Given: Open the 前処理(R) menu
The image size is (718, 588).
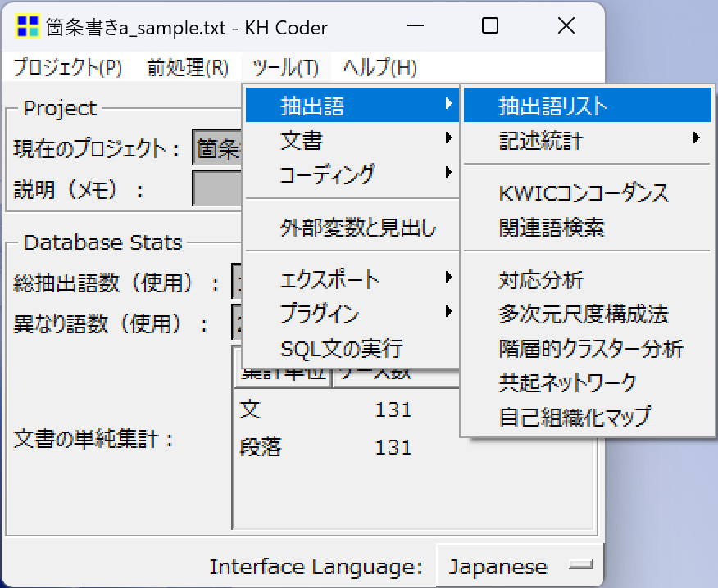Looking at the screenshot, I should (188, 68).
